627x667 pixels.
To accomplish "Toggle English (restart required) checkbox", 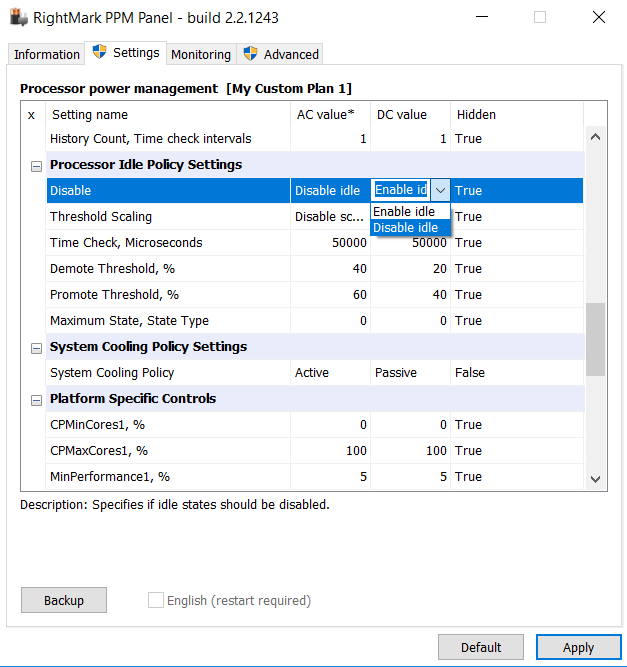I will point(156,600).
